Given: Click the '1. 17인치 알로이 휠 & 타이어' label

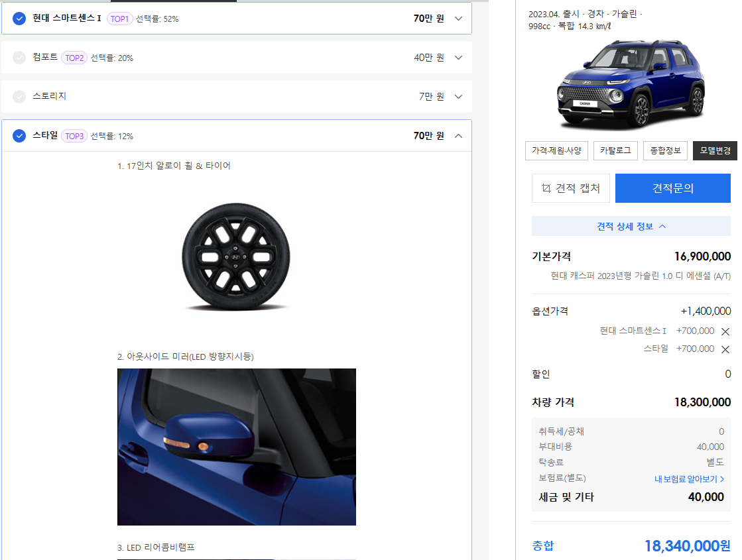Looking at the screenshot, I should [174, 166].
